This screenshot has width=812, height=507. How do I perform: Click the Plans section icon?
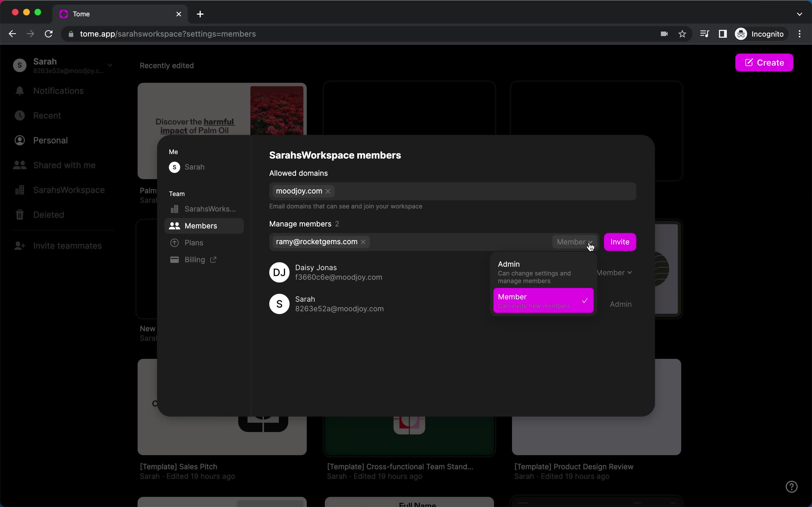[174, 243]
